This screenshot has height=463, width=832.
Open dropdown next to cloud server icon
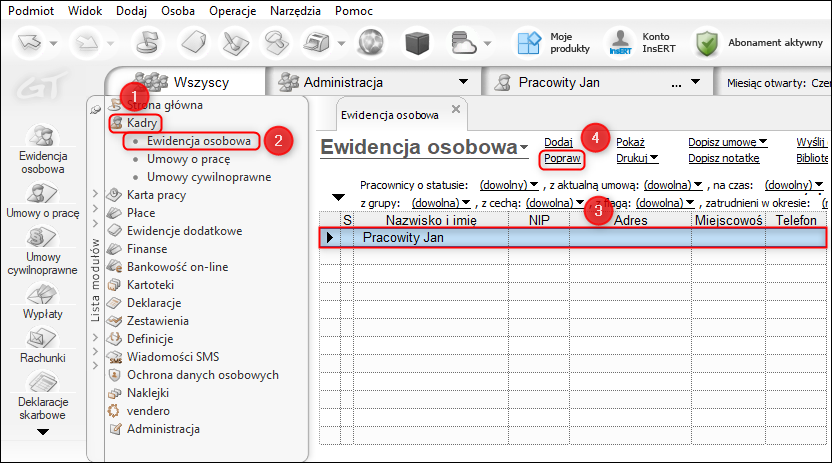point(487,43)
